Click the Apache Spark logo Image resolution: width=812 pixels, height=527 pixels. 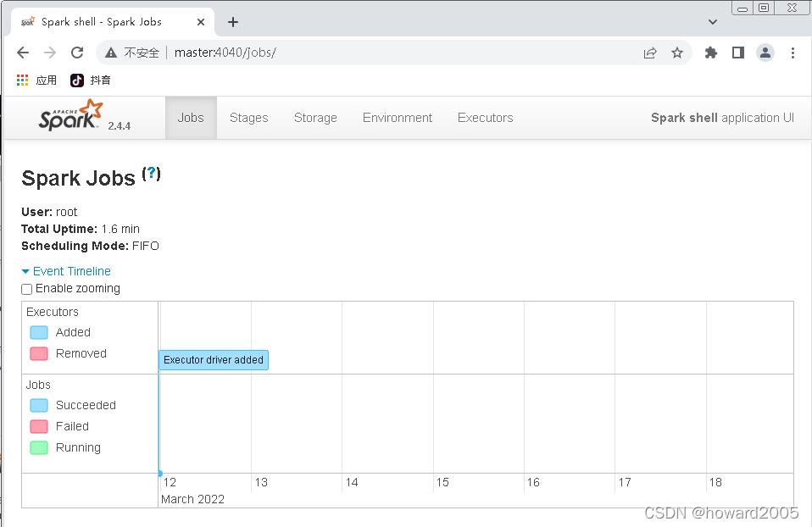(70, 115)
